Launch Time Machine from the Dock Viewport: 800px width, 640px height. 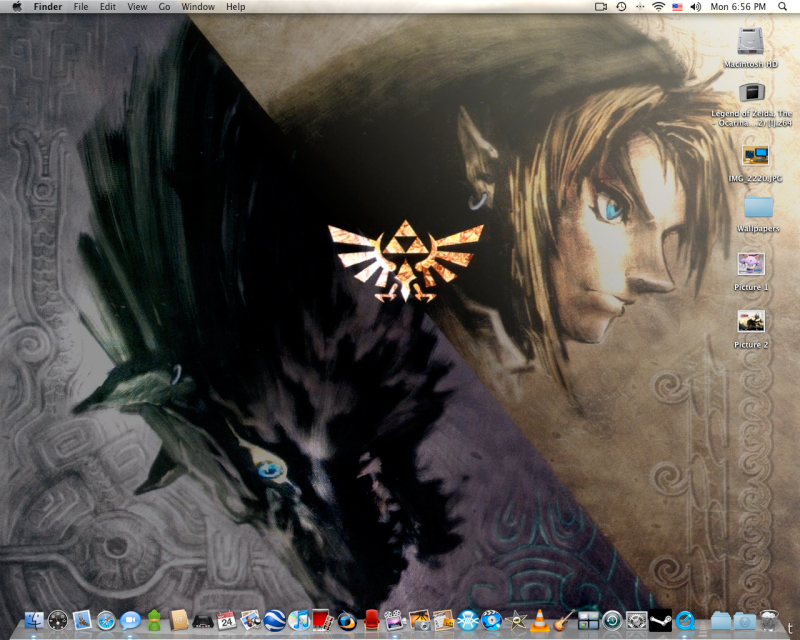[612, 621]
